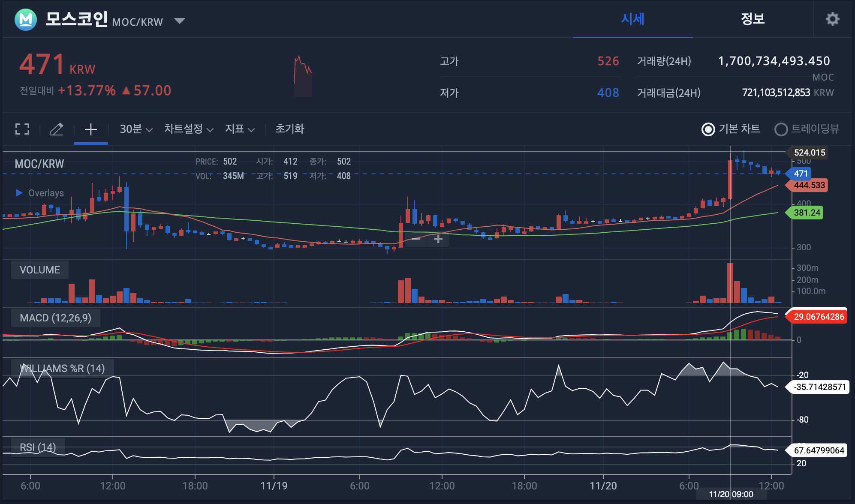Switch to the 정보 tab
This screenshot has width=855, height=504.
point(753,19)
